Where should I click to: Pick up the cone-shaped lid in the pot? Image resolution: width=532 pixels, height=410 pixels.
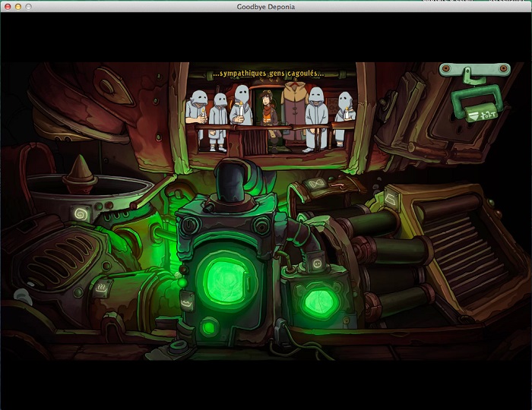(x=80, y=173)
